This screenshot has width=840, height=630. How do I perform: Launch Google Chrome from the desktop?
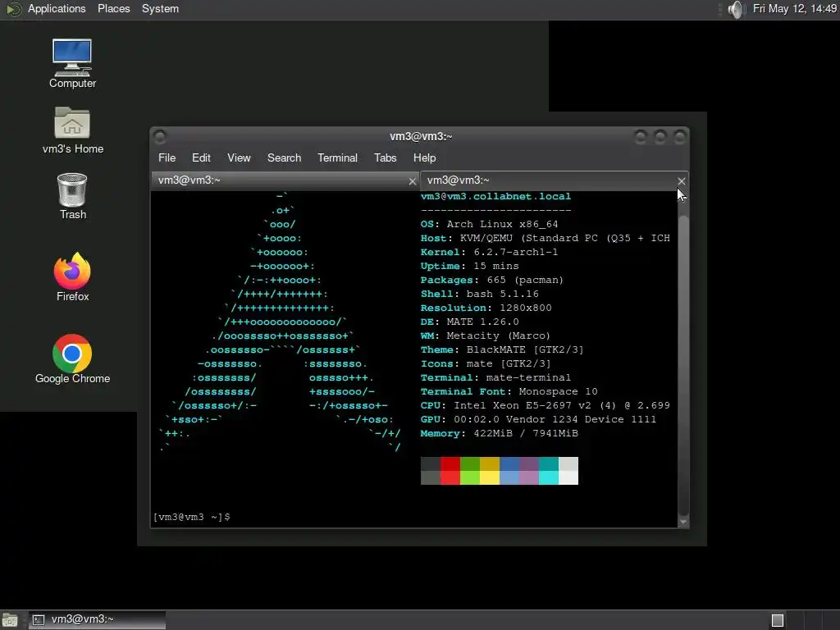(x=72, y=359)
